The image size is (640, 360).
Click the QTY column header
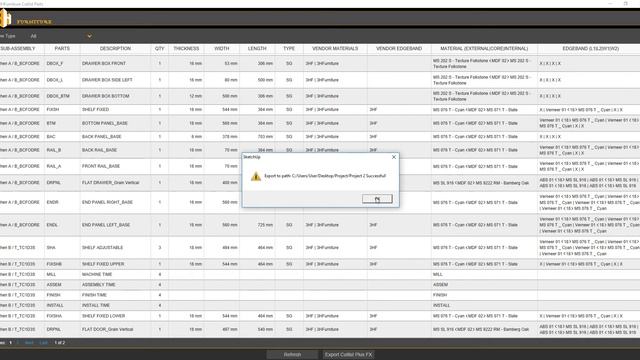pyautogui.click(x=160, y=49)
